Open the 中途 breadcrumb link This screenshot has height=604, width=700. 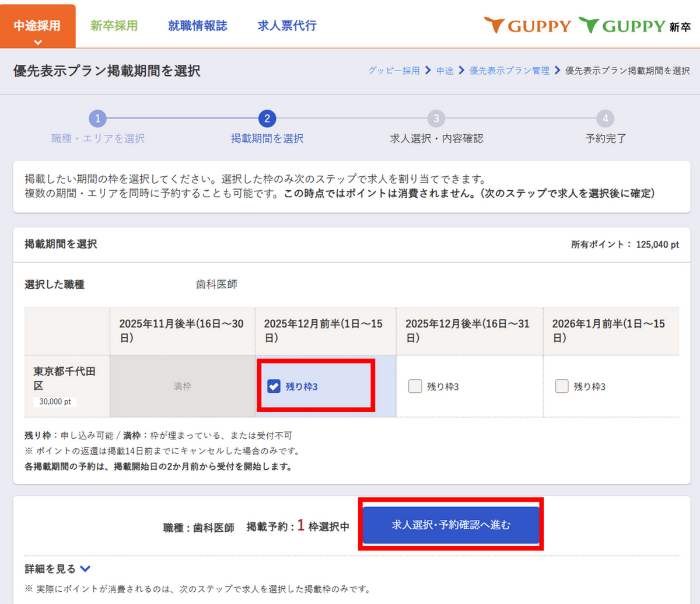tap(444, 71)
